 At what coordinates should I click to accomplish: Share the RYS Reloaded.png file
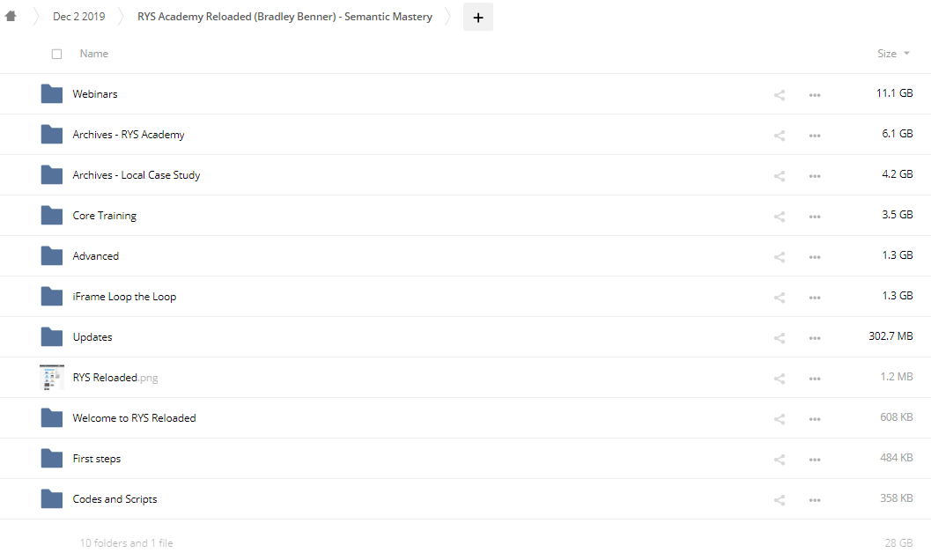point(780,379)
